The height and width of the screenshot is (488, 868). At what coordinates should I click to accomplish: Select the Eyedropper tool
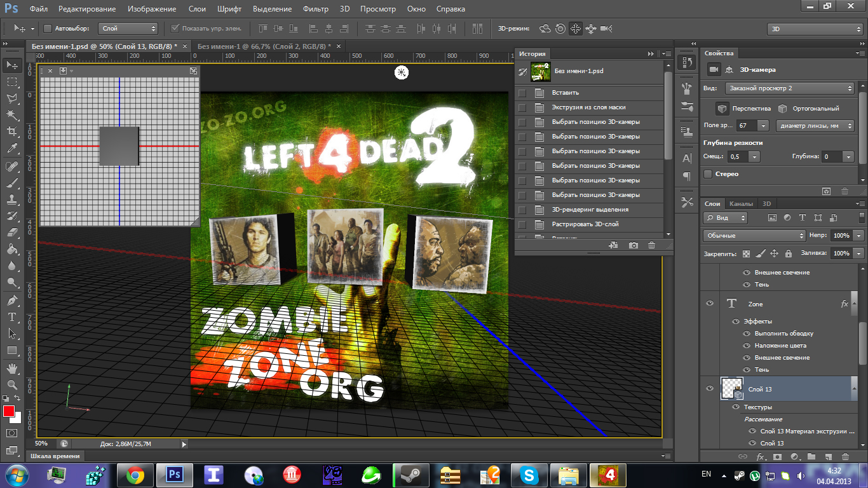(11, 149)
